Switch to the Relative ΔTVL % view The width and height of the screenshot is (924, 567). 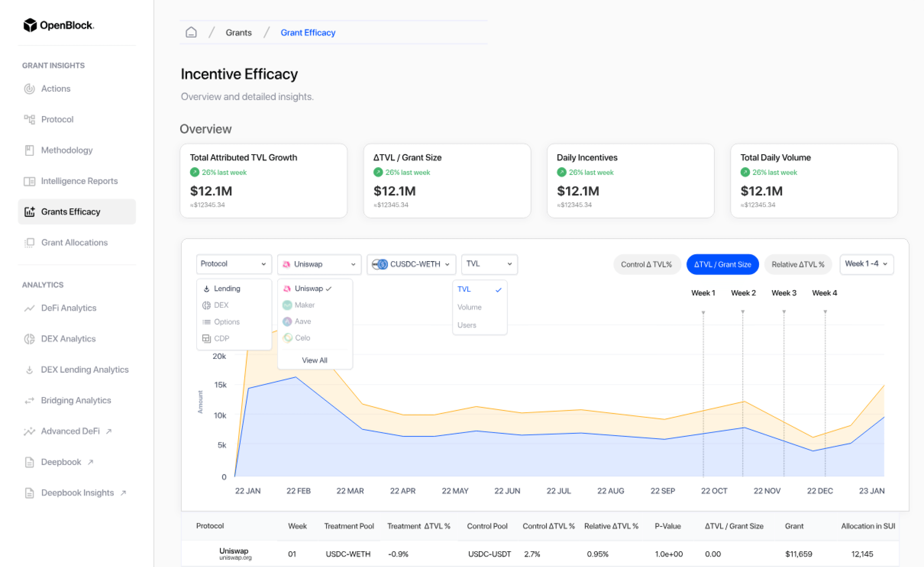[798, 264]
